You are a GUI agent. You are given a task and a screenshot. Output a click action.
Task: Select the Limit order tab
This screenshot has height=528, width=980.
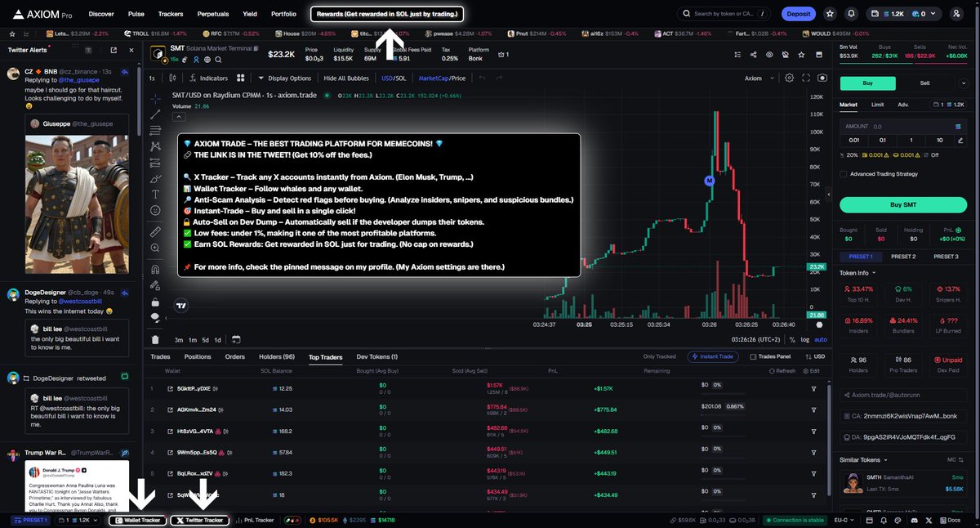(x=877, y=105)
